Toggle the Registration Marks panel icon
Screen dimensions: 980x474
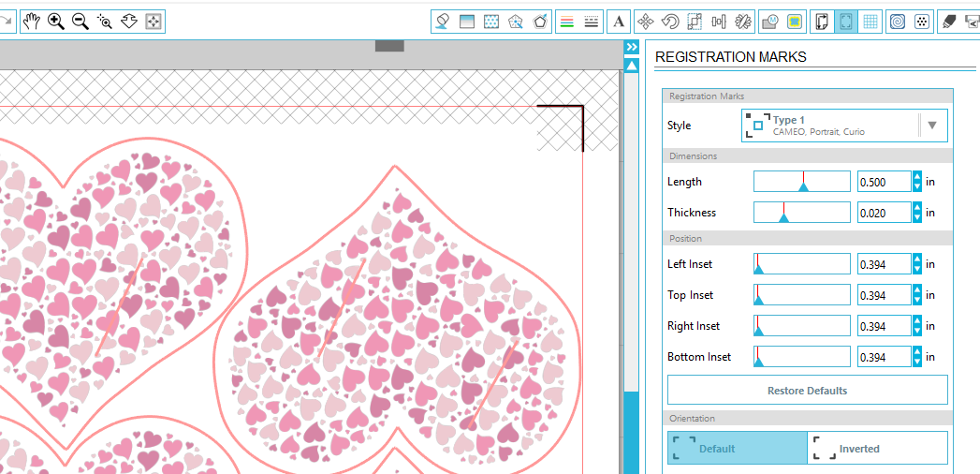(846, 22)
